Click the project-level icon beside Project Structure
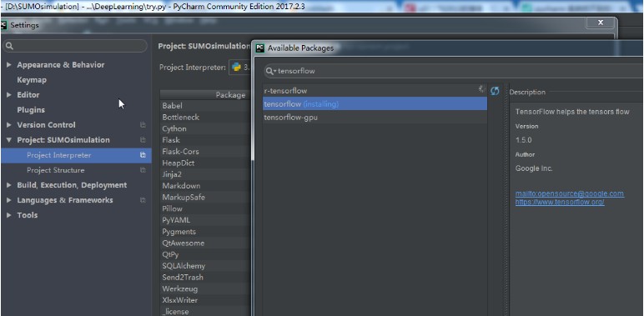The height and width of the screenshot is (316, 644). pyautogui.click(x=143, y=170)
